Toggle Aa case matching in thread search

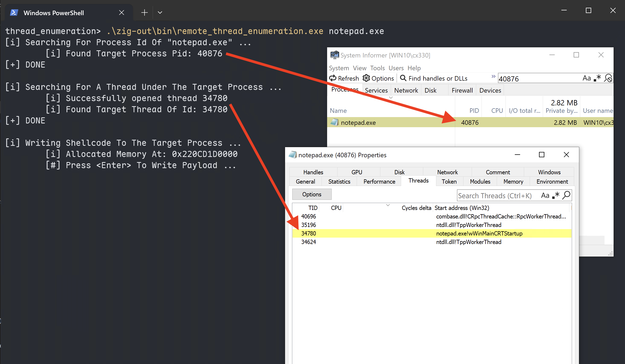[x=545, y=196]
